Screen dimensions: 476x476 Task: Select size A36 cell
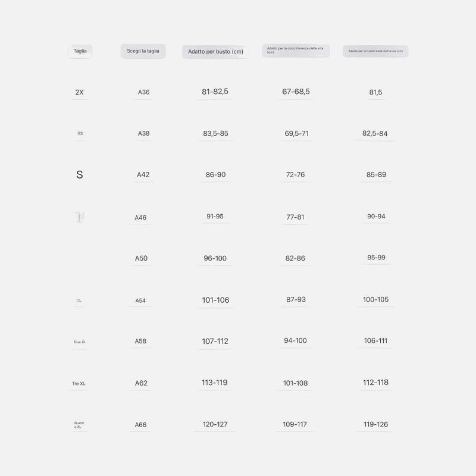click(x=143, y=92)
